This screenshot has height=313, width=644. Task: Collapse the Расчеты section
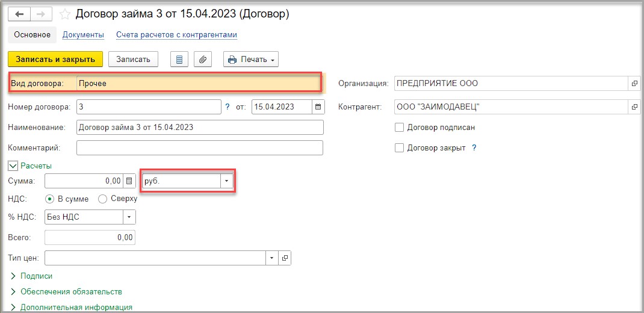14,166
